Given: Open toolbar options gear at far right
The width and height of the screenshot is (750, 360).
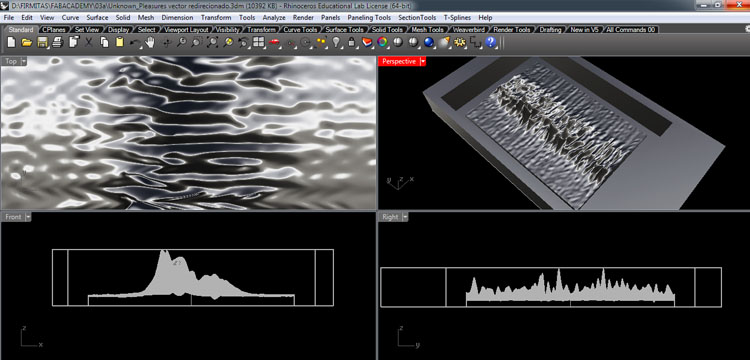Looking at the screenshot, I should [x=747, y=29].
